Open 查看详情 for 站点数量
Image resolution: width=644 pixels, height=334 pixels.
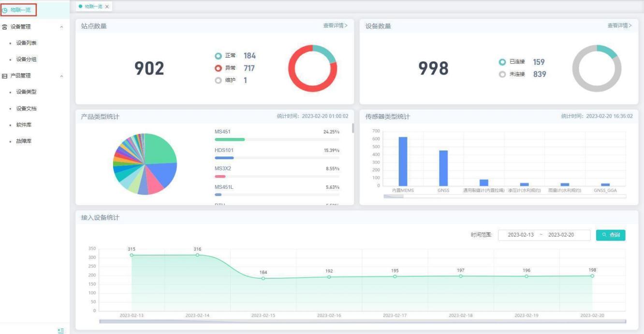[x=335, y=26]
